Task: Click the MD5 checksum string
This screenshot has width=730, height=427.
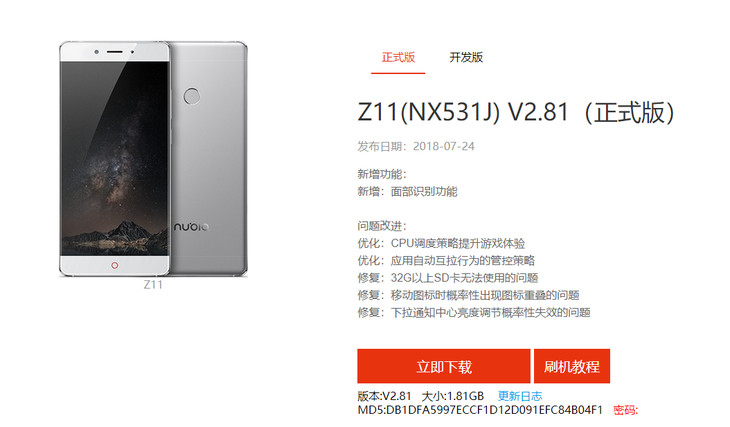Action: (x=480, y=410)
